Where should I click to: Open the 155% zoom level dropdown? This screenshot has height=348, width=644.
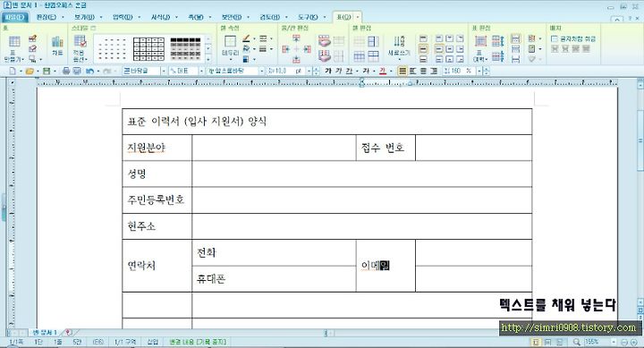pos(614,342)
